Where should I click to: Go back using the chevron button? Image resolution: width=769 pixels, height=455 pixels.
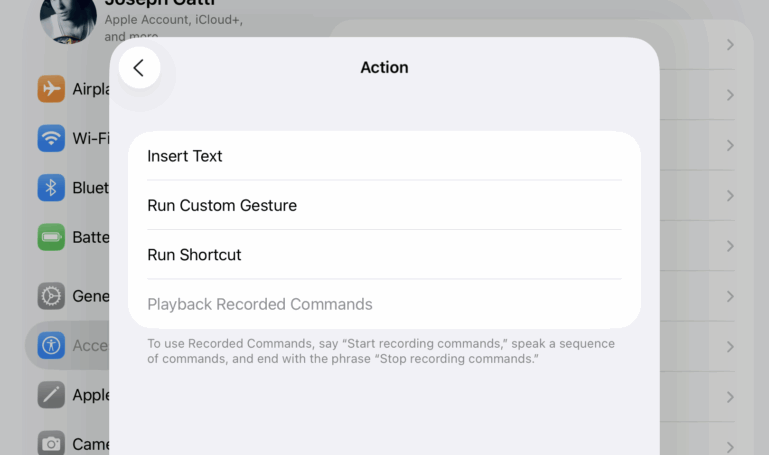139,68
